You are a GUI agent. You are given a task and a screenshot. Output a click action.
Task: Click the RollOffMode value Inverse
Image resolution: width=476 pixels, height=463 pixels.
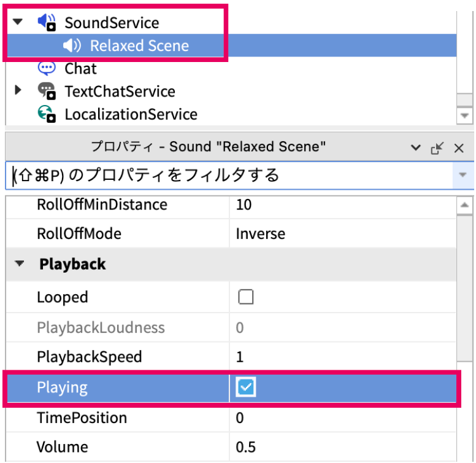tap(260, 234)
